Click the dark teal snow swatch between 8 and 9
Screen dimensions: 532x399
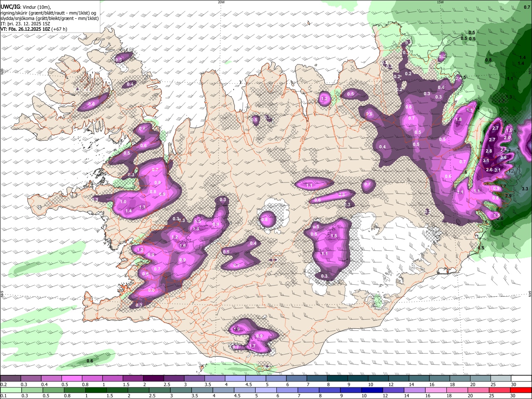337,379
